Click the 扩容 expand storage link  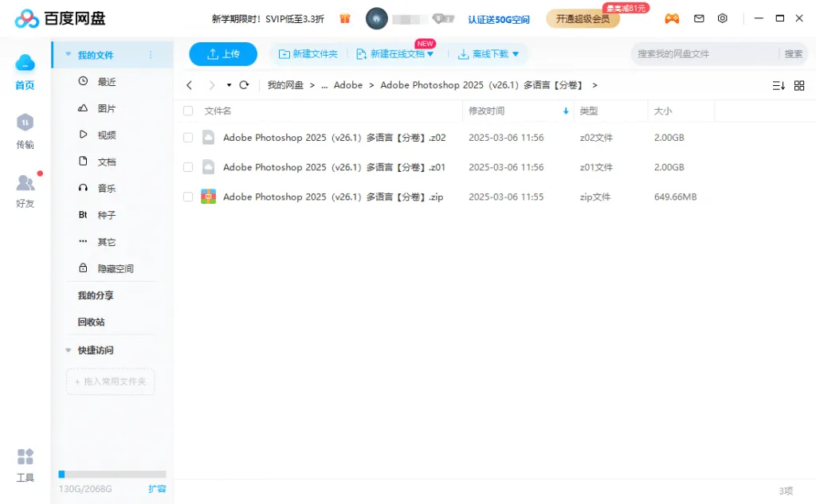[x=157, y=489]
